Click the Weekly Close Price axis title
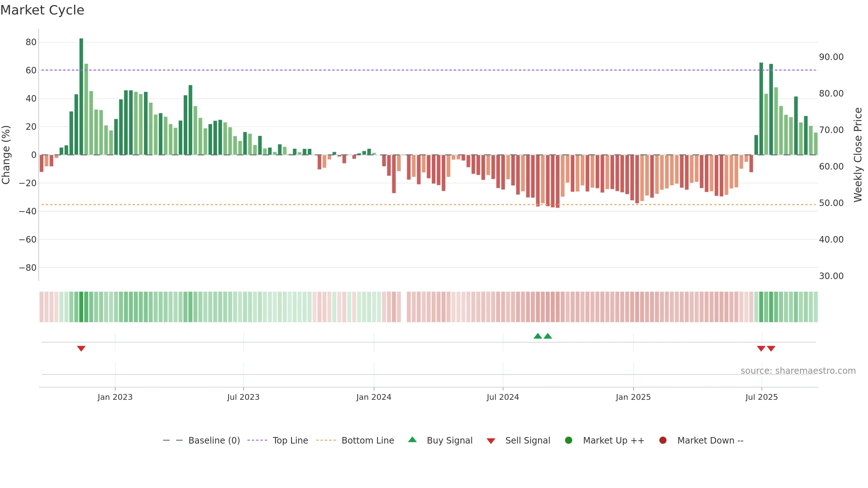The height and width of the screenshot is (488, 868). click(x=858, y=155)
